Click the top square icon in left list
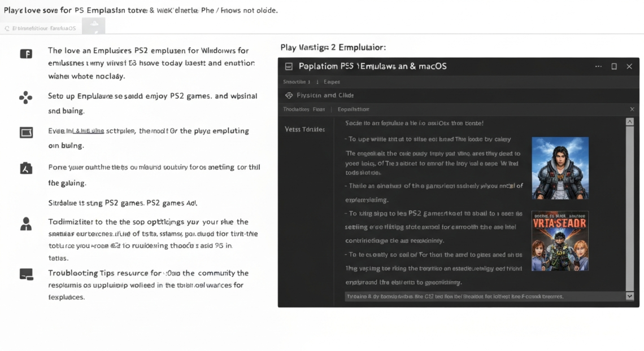 pyautogui.click(x=26, y=54)
